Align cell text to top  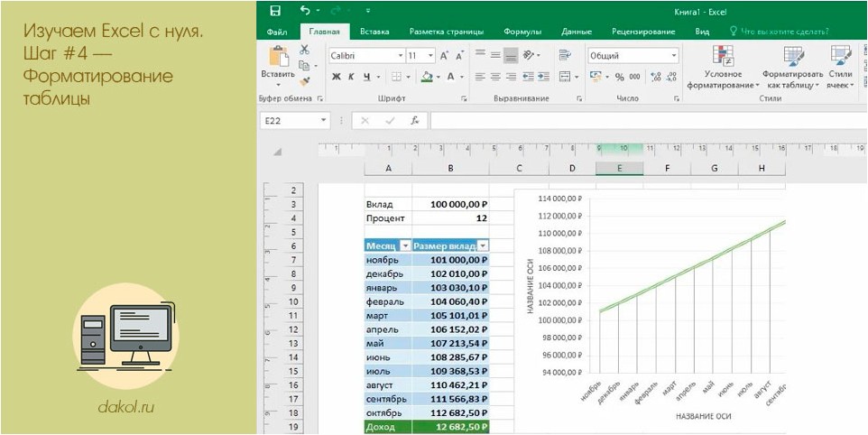481,54
